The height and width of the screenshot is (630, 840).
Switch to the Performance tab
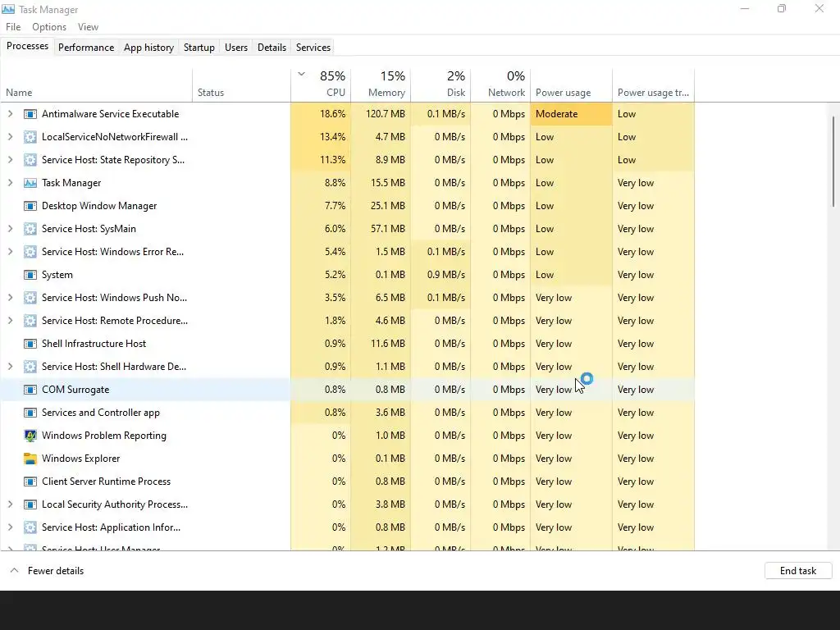click(x=86, y=47)
